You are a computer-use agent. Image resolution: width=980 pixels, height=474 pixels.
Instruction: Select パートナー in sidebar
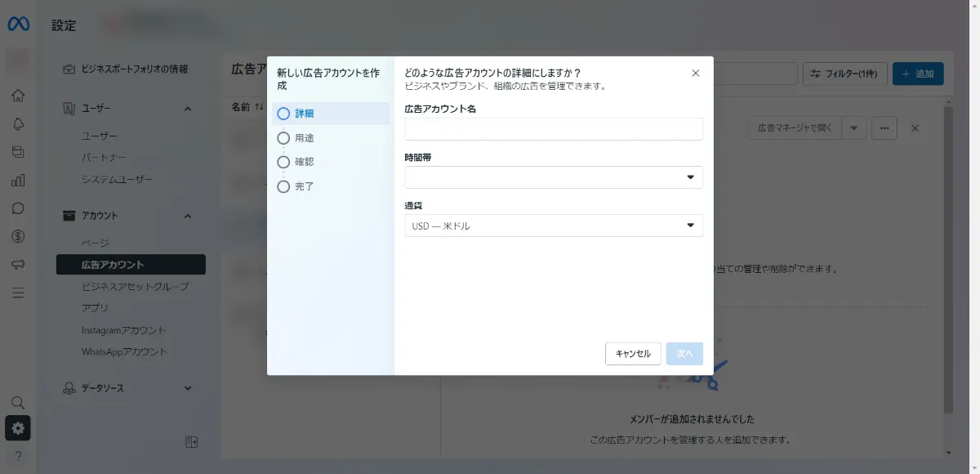104,158
